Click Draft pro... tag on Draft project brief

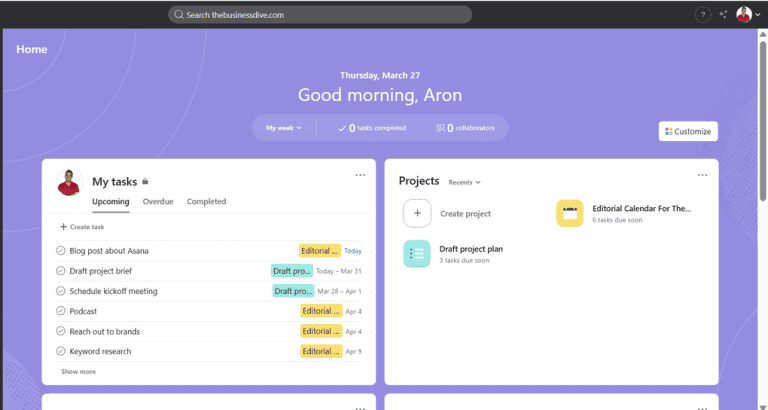point(292,271)
